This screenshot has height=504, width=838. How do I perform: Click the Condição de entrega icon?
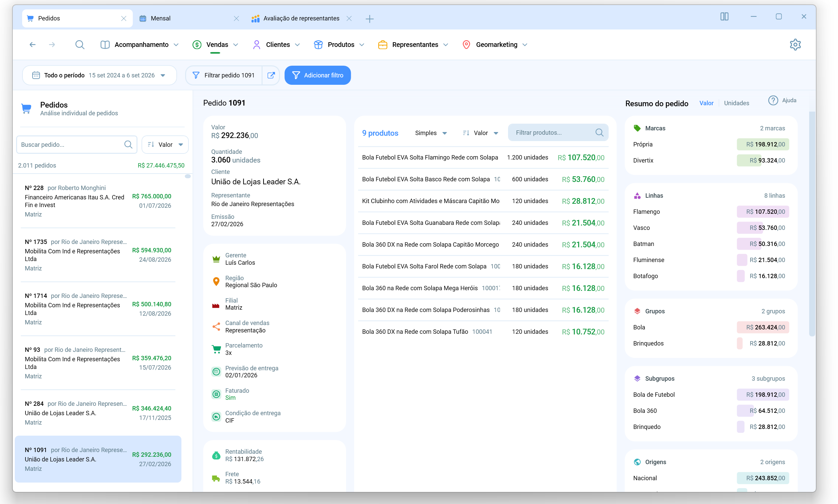pos(216,417)
